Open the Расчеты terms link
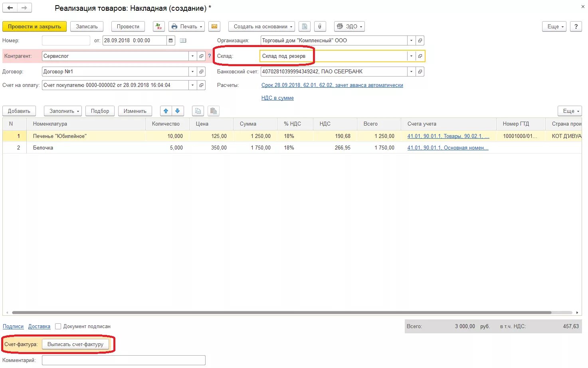This screenshot has width=588, height=368. 332,85
